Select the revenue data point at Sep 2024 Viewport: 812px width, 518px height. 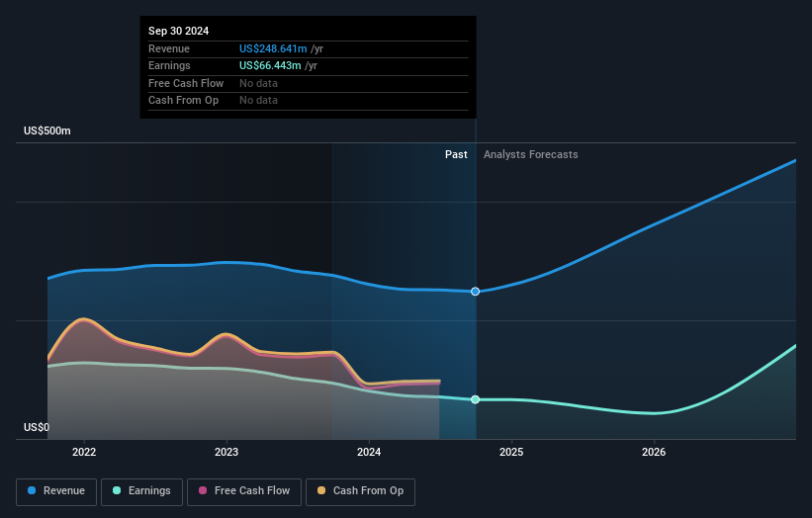click(x=476, y=292)
